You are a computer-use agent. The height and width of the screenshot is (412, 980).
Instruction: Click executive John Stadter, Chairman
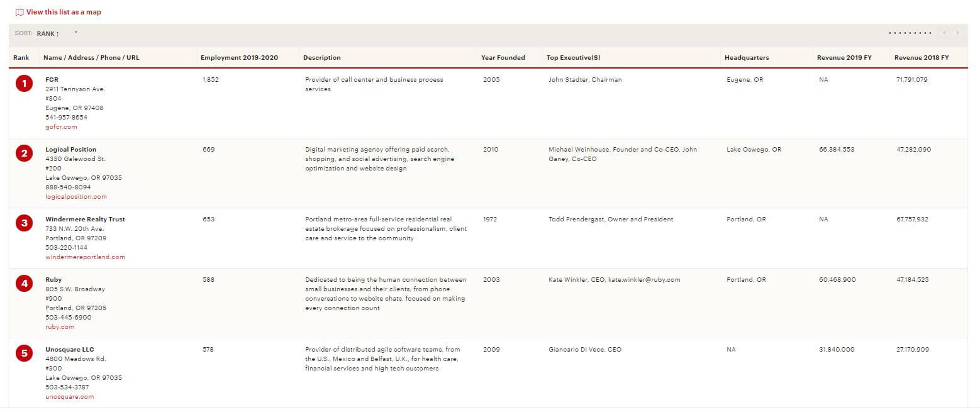click(x=585, y=80)
